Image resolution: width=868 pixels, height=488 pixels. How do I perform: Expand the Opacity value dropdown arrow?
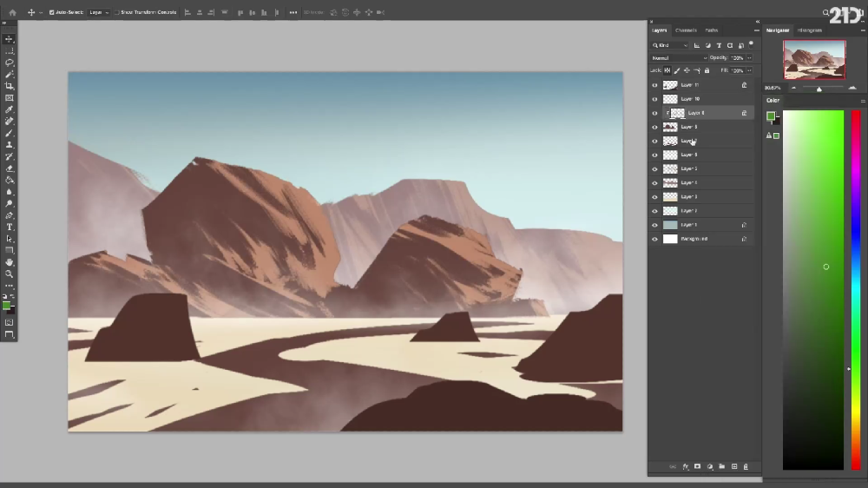coord(750,57)
